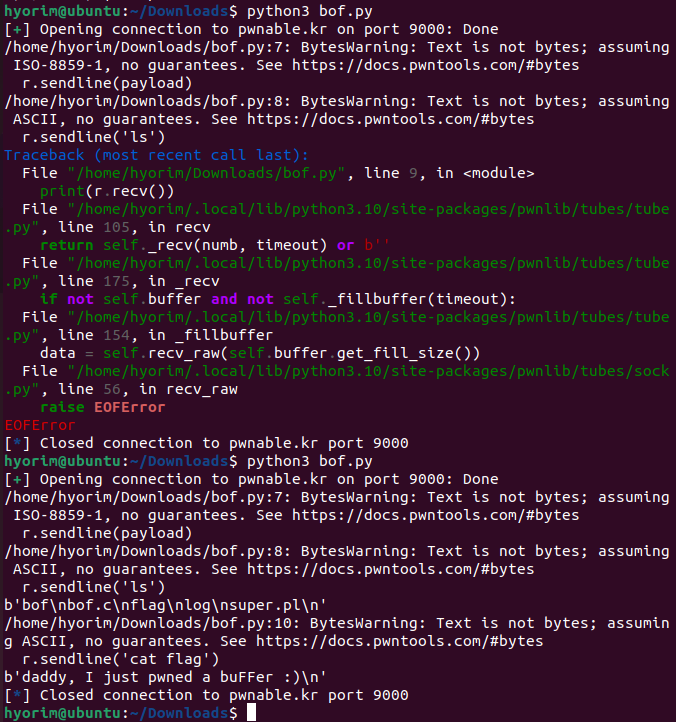Select the 'raise EOFError' line
Viewport: 676px width, 722px height.
[x=102, y=407]
